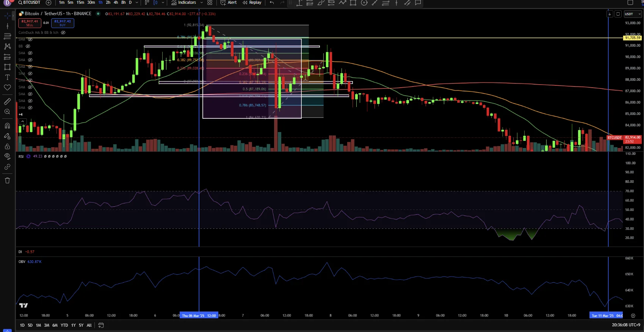644x332 pixels.
Task: Open the pattern tools in left sidebar
Action: (7, 46)
